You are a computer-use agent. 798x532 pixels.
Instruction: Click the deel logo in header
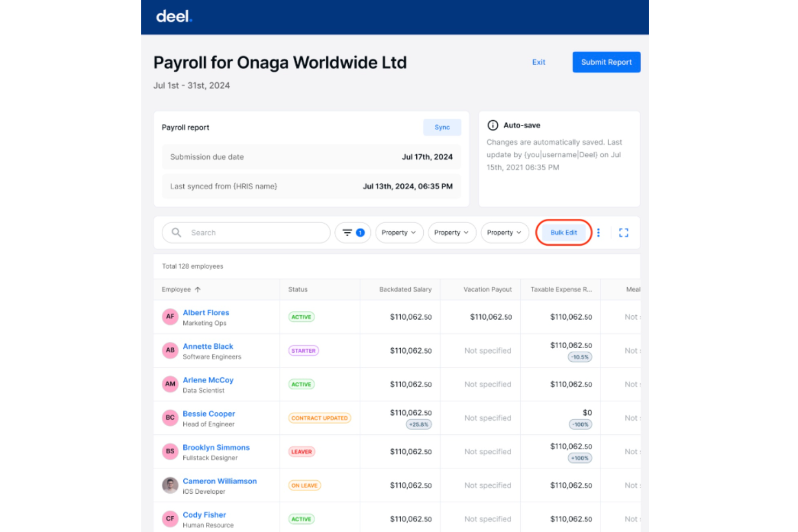pyautogui.click(x=174, y=17)
